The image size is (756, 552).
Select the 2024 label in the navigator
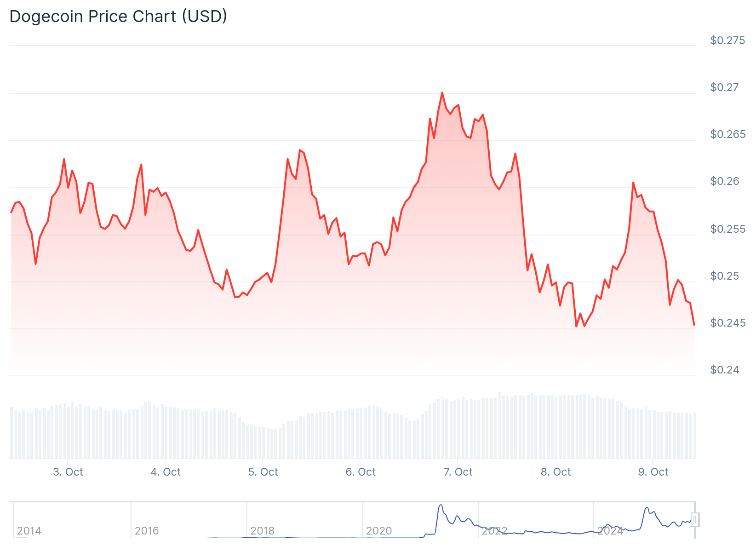pyautogui.click(x=610, y=531)
